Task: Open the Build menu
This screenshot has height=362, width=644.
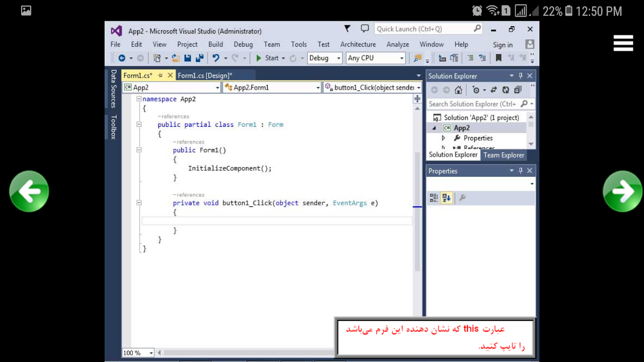Action: click(x=216, y=44)
